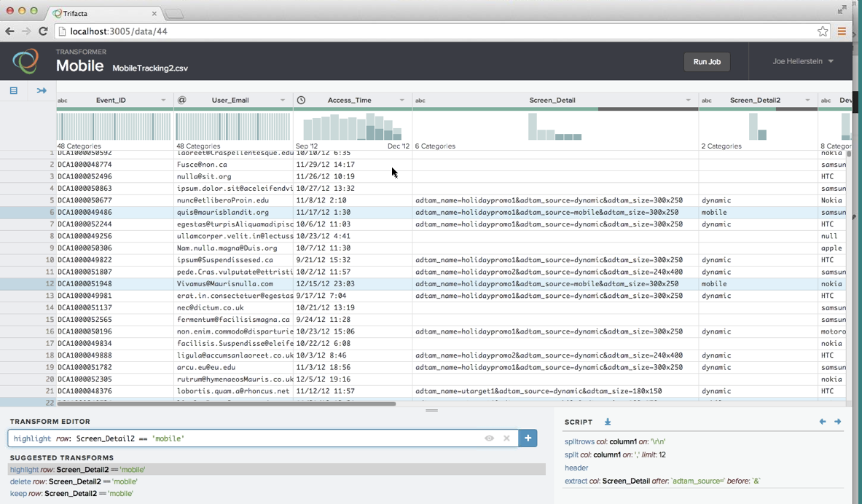
Task: Click the Trifacta logo icon
Action: pyautogui.click(x=26, y=61)
